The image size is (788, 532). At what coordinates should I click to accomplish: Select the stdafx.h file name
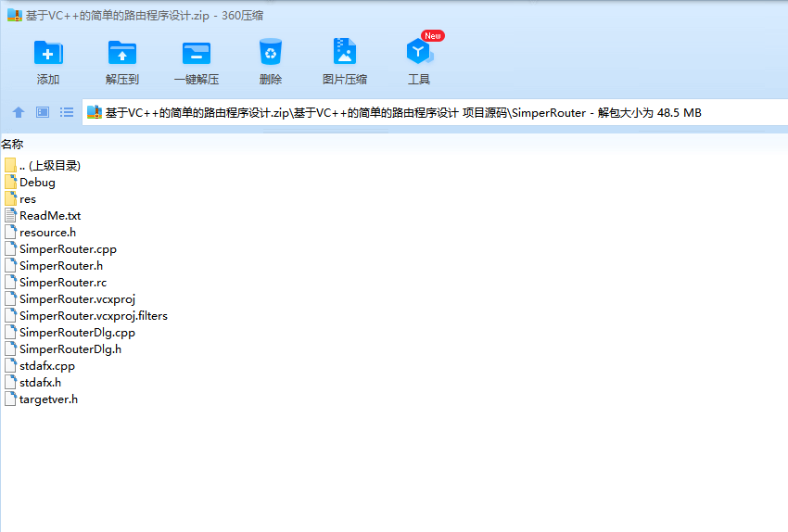tap(40, 382)
